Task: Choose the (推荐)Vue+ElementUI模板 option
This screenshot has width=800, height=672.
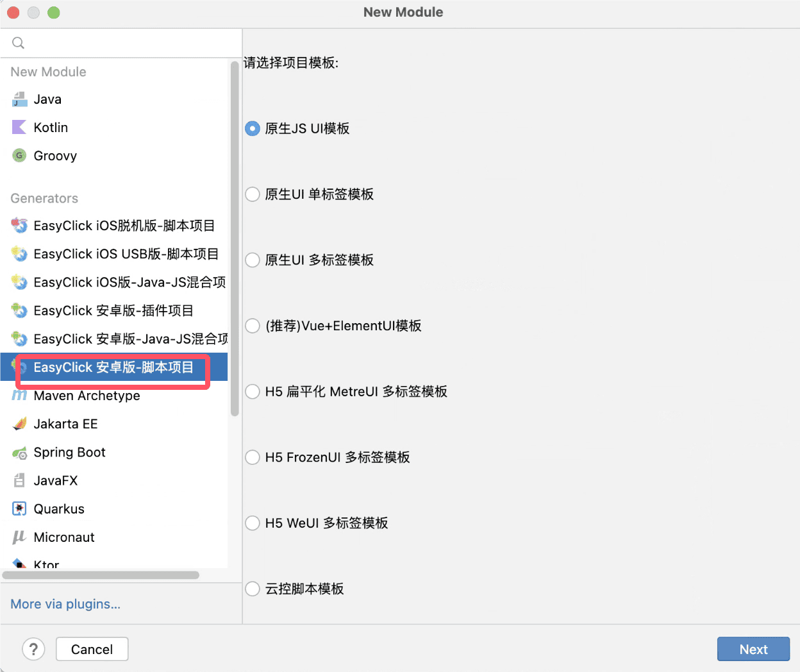Action: tap(253, 326)
